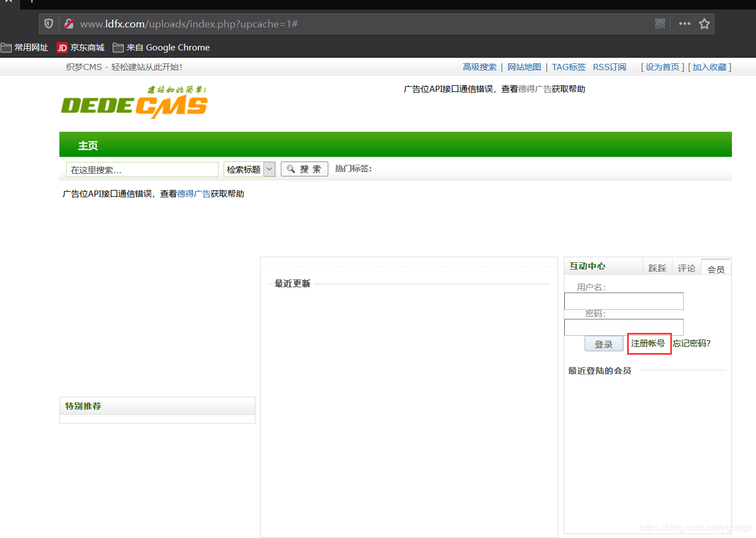Click the 登录 button

click(604, 344)
